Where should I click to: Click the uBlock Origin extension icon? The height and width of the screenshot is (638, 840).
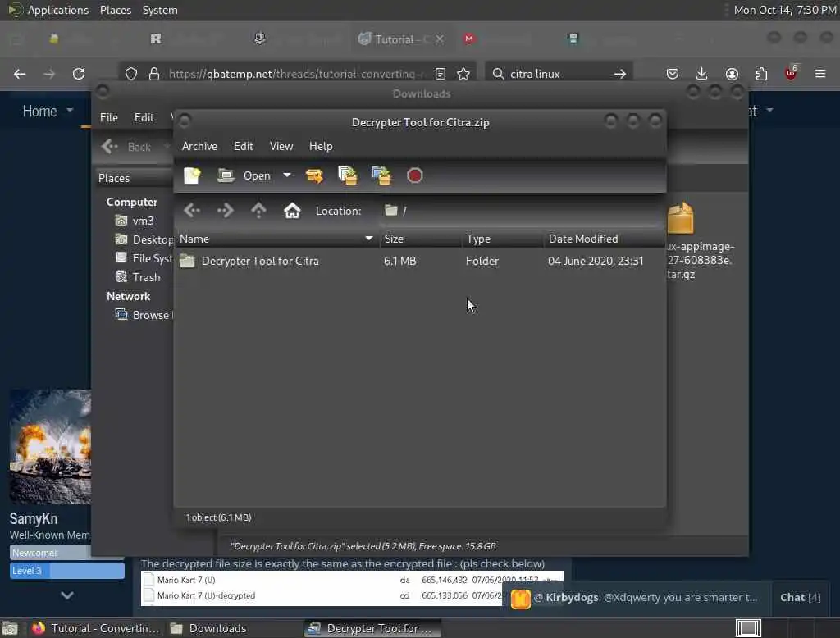792,73
